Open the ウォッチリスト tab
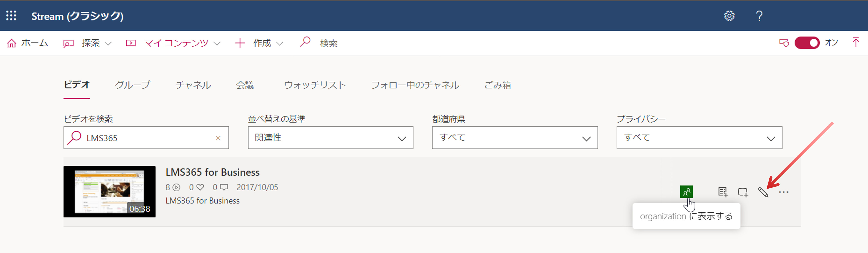The width and height of the screenshot is (868, 253). click(x=315, y=85)
